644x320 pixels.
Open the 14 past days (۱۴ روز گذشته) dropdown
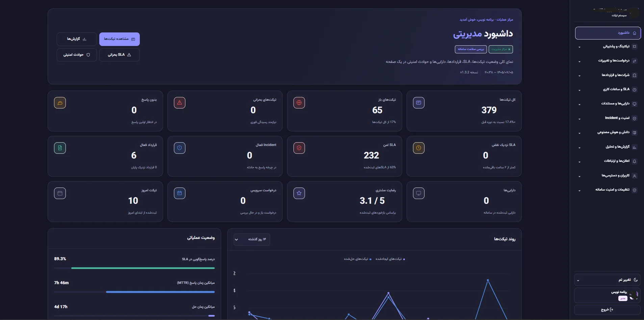coord(252,240)
